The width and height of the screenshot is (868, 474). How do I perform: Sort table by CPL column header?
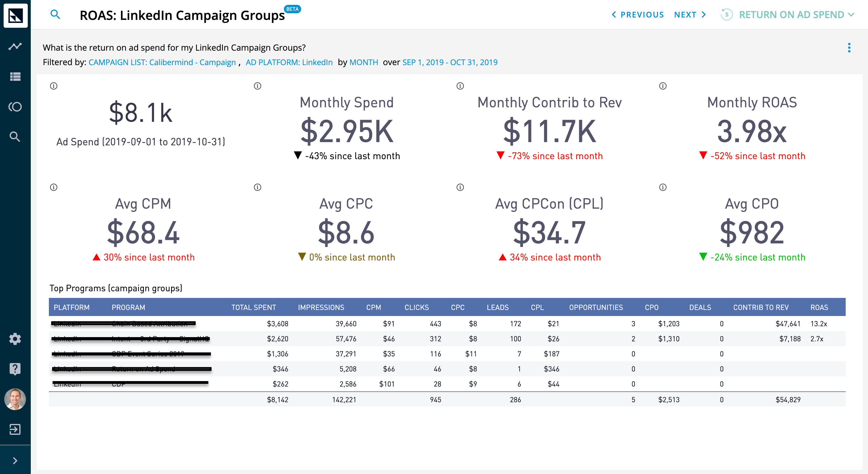point(537,307)
